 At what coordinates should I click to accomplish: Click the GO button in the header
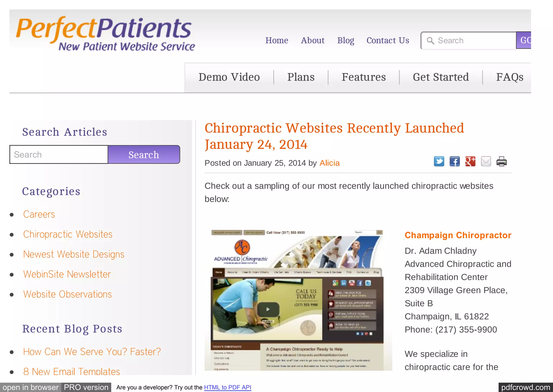(x=524, y=40)
